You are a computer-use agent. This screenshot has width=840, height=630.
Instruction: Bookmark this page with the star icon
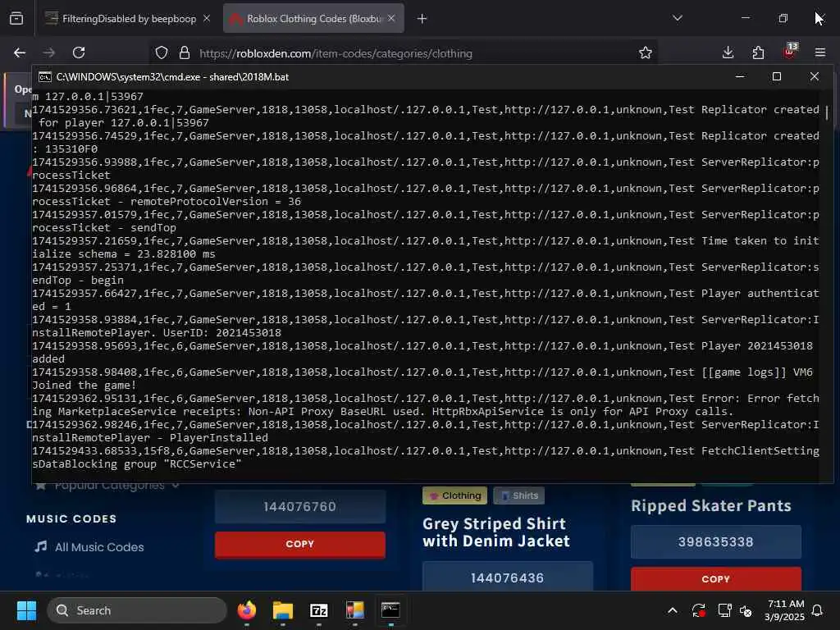(x=646, y=52)
